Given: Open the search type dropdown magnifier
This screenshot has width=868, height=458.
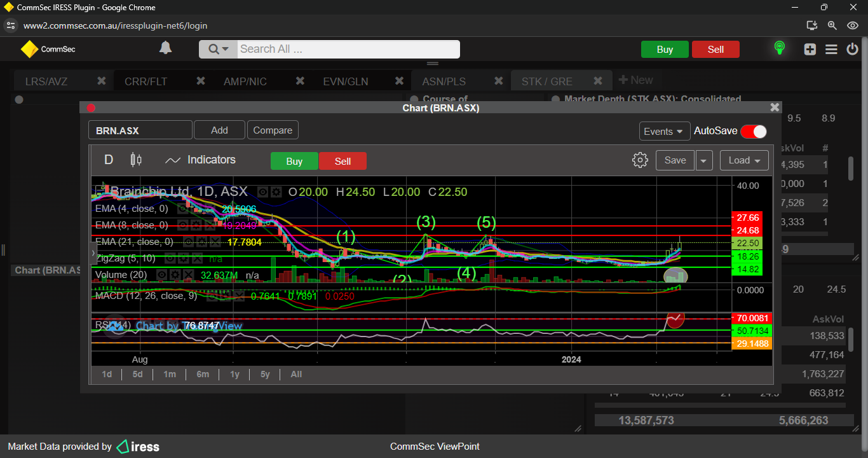Looking at the screenshot, I should [x=218, y=49].
